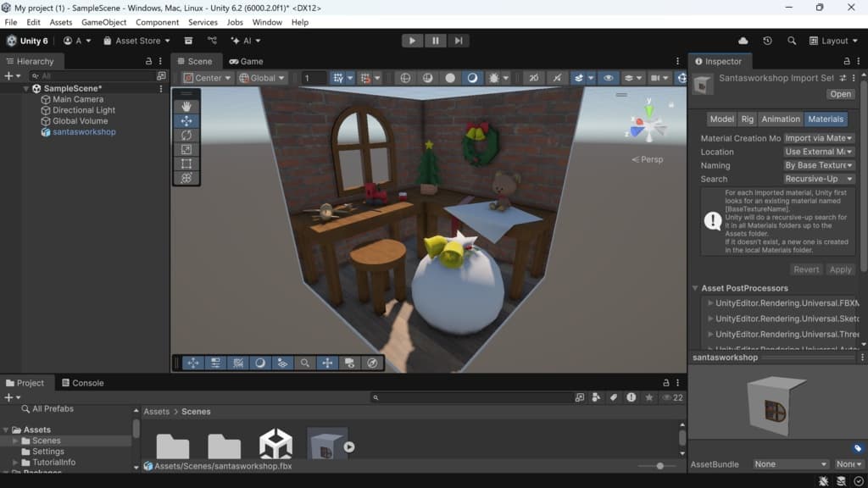Viewport: 868px width, 488px height.
Task: Select the Hand view tool
Action: pos(186,107)
